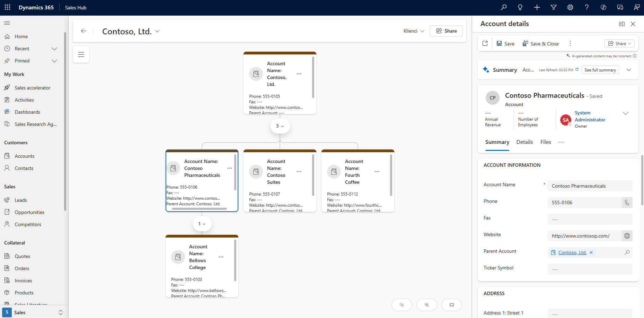Screen dimensions: 644x318
Task: Go back with the left arrow
Action: click(83, 31)
